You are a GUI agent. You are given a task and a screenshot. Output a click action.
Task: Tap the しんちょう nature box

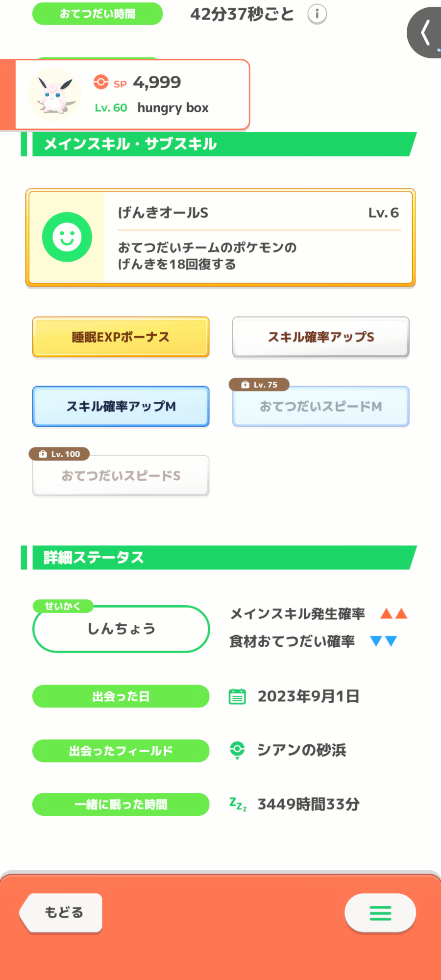click(x=121, y=629)
